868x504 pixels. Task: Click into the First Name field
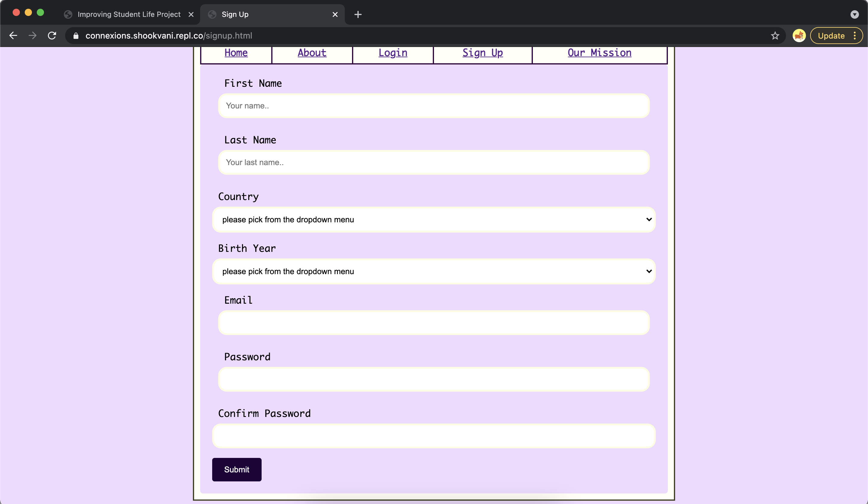coord(434,106)
